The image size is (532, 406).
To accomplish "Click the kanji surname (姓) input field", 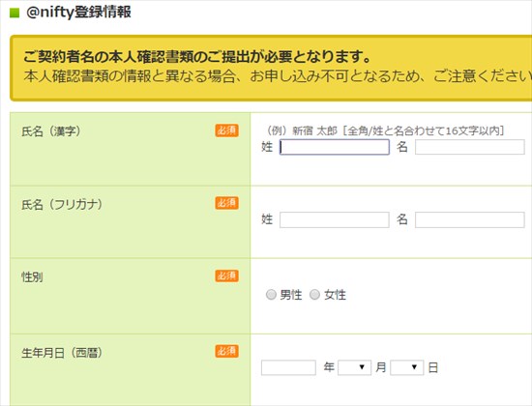I will 335,147.
